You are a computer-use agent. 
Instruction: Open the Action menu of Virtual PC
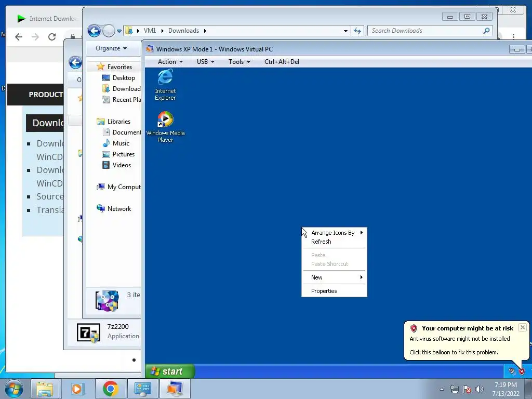point(170,62)
